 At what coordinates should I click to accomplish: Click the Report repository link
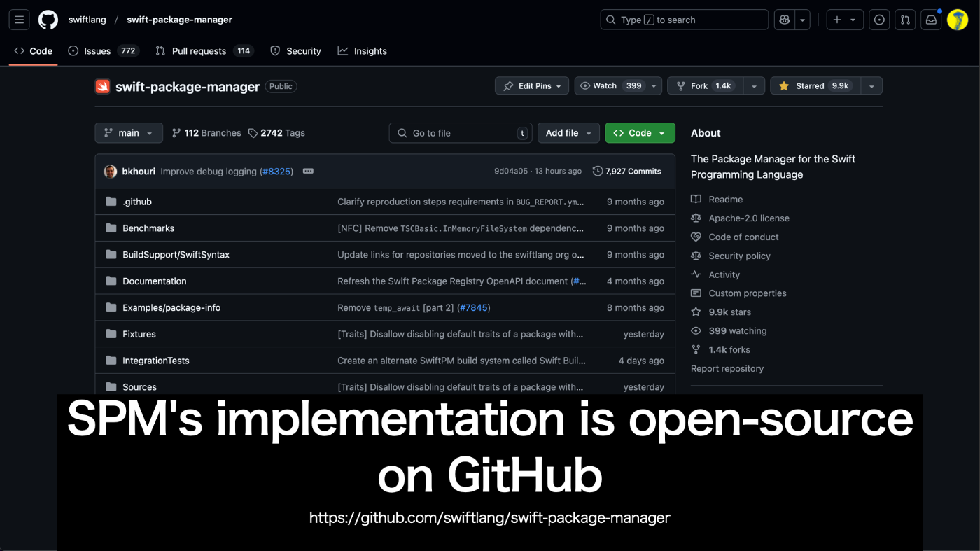coord(727,369)
